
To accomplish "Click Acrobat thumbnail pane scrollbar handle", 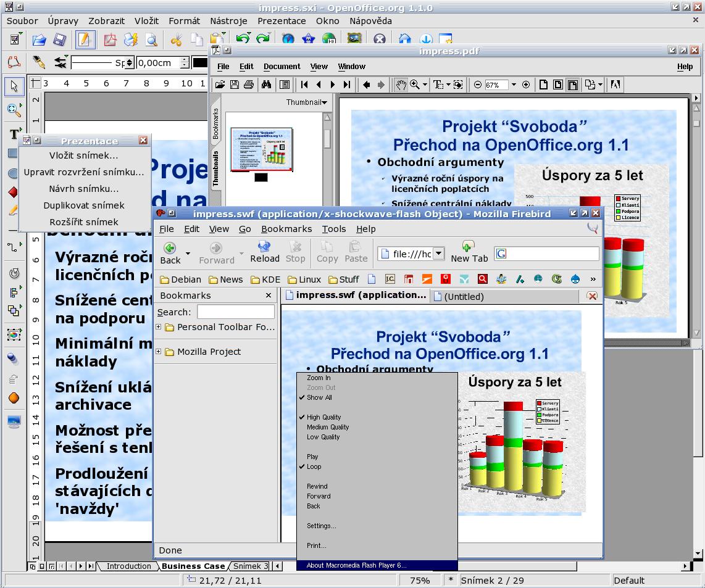I will [x=327, y=138].
